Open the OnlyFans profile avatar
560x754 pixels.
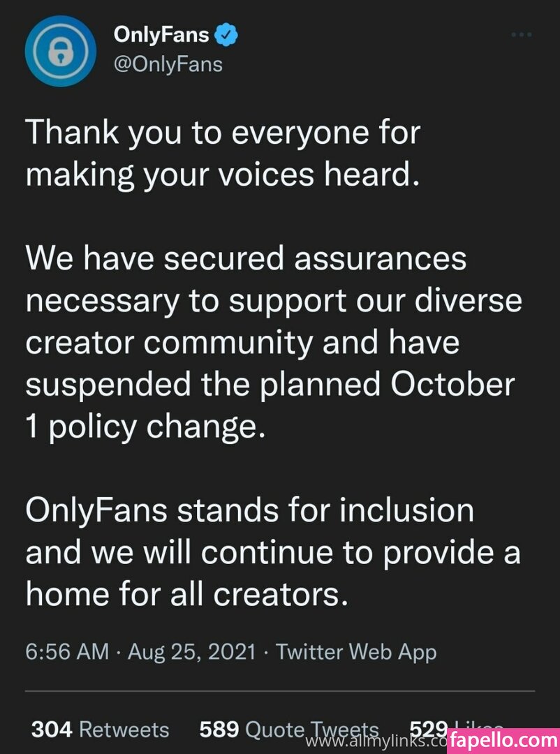pos(61,51)
